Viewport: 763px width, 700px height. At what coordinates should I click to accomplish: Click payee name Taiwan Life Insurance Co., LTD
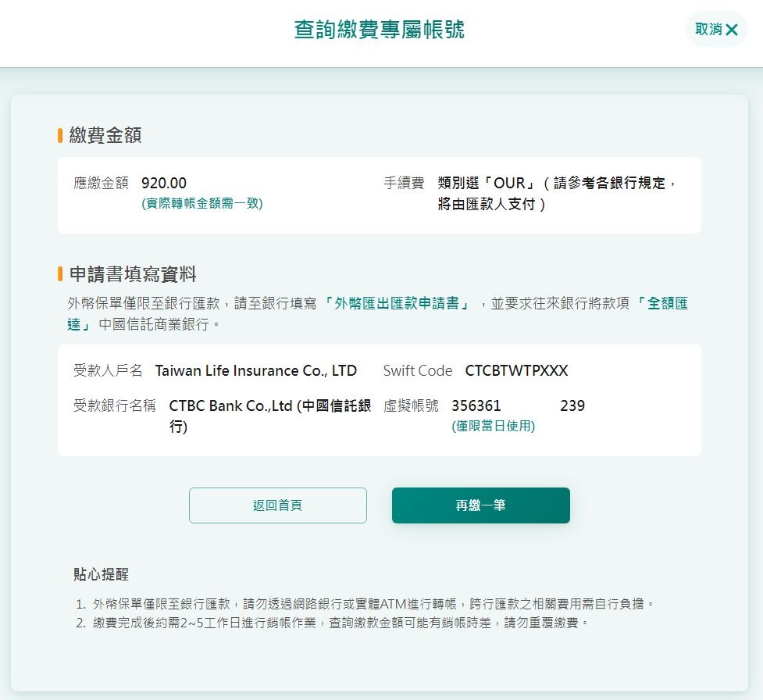[x=256, y=370]
